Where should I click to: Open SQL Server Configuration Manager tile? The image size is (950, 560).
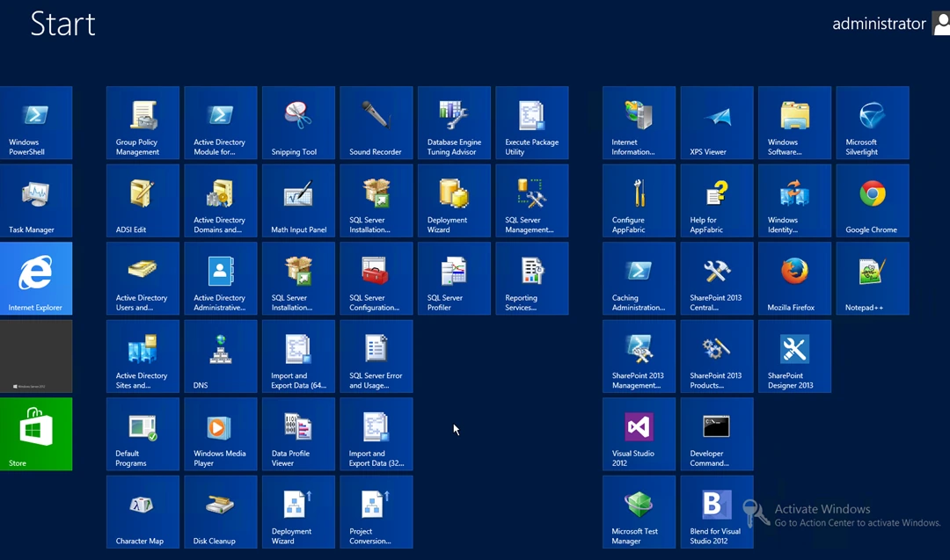(x=376, y=279)
